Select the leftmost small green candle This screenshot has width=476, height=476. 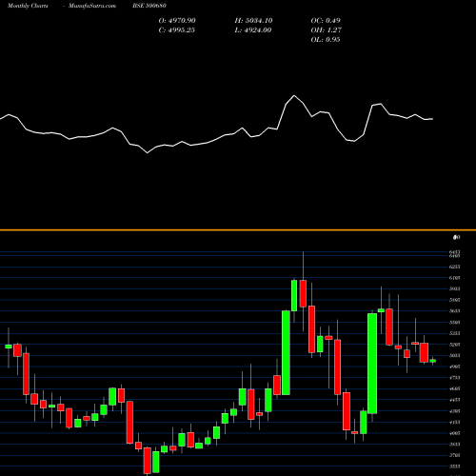pyautogui.click(x=9, y=347)
